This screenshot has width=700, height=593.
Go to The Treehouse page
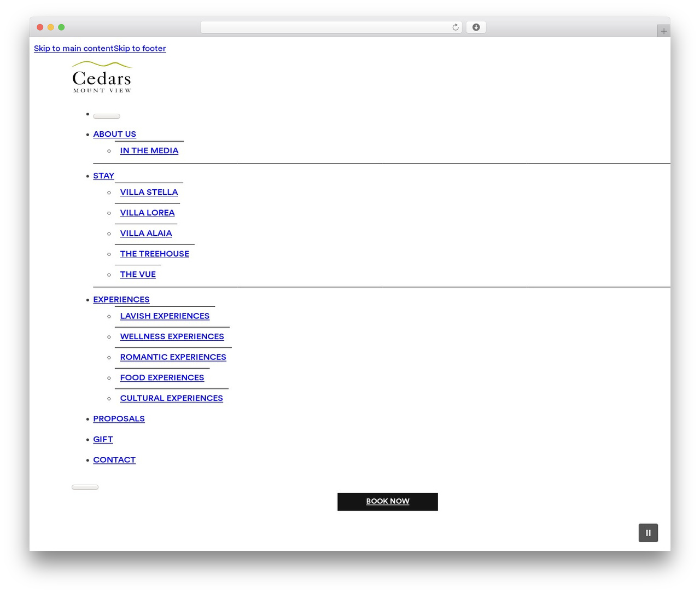click(x=155, y=254)
